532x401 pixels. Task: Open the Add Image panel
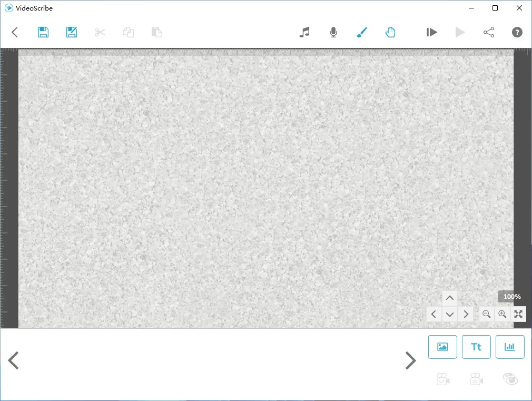(x=442, y=347)
